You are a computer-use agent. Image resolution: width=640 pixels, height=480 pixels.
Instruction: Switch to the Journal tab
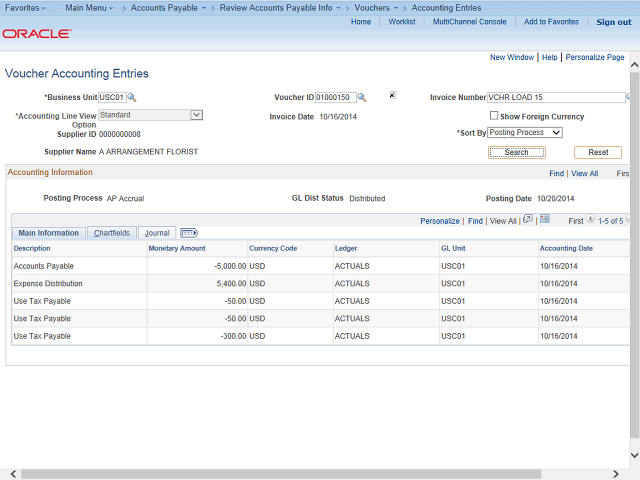click(157, 233)
